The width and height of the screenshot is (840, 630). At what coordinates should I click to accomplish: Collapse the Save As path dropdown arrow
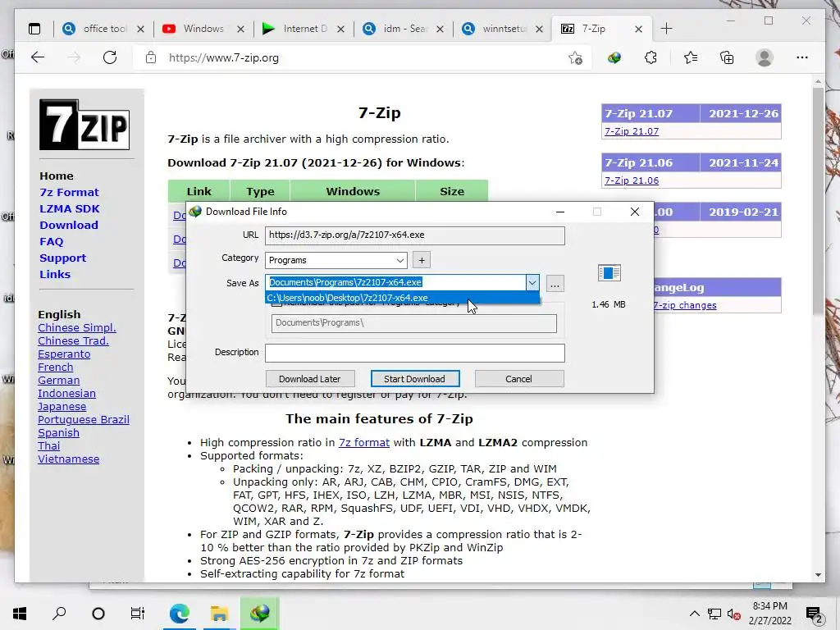click(532, 282)
